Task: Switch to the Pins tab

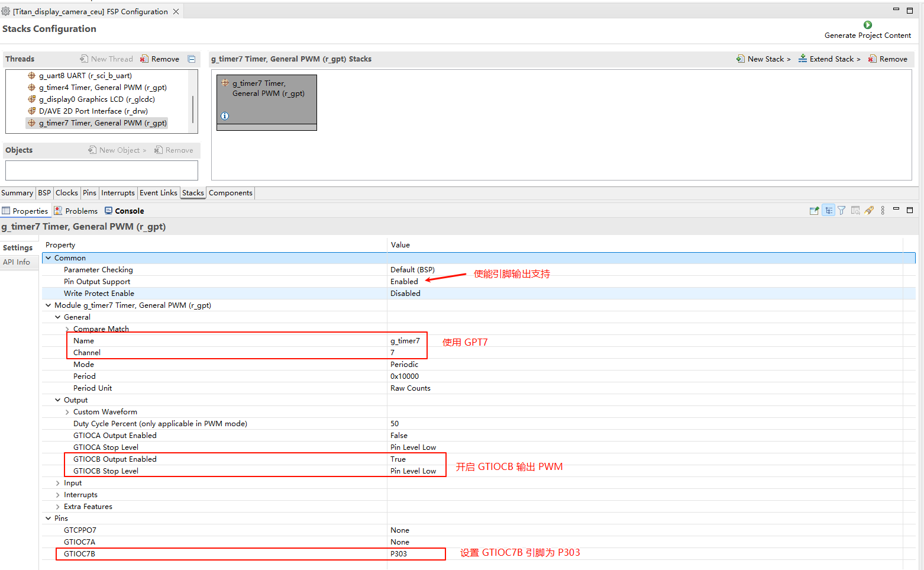Action: click(89, 193)
